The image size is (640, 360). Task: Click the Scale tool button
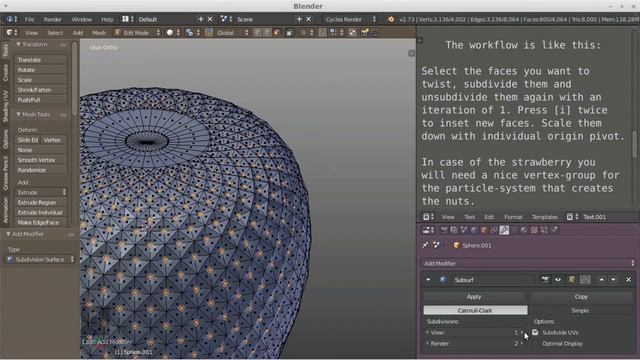tap(41, 80)
